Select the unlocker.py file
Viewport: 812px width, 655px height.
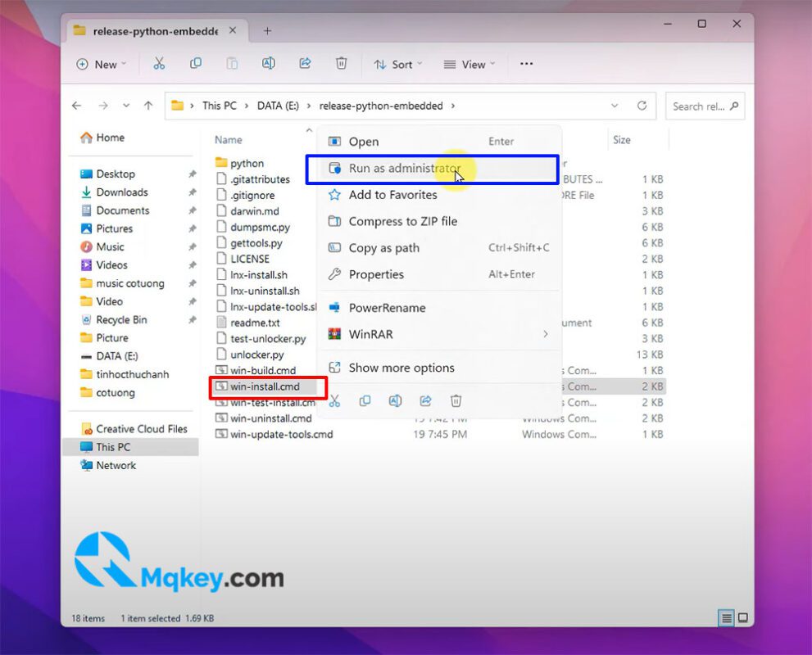point(250,355)
